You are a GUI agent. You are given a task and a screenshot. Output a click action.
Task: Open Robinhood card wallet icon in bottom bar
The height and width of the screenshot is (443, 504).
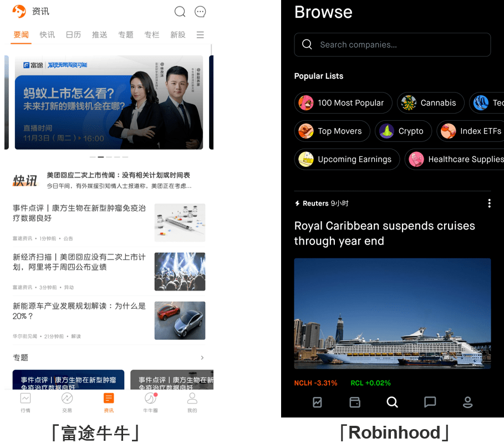coord(355,402)
